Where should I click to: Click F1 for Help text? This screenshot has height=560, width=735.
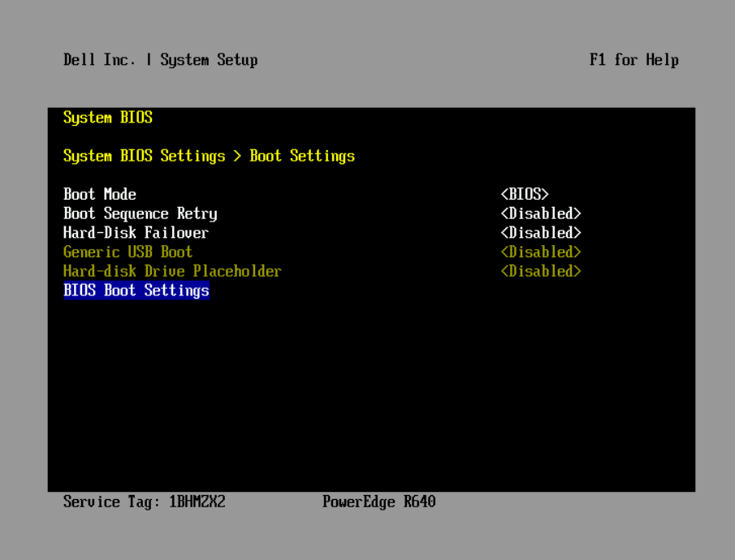pos(633,60)
